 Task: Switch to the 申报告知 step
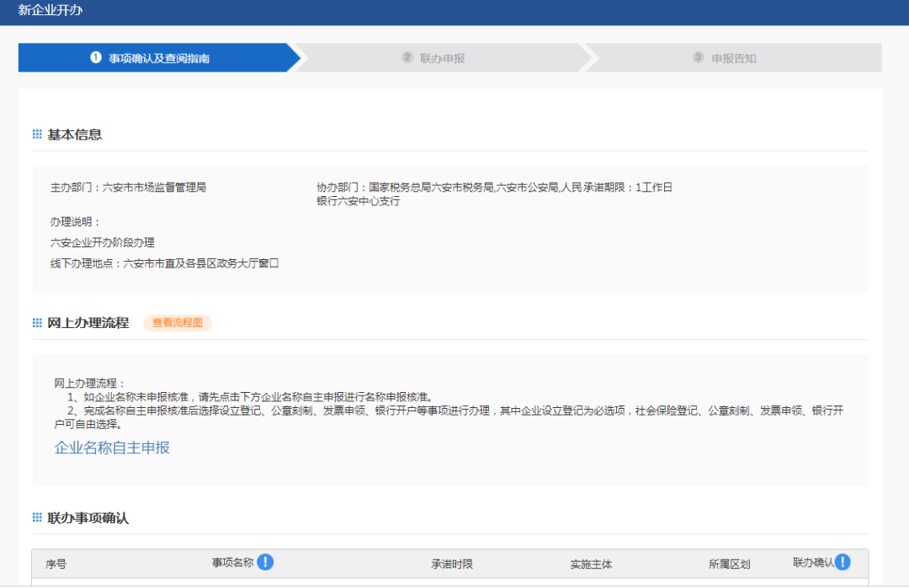tap(733, 58)
